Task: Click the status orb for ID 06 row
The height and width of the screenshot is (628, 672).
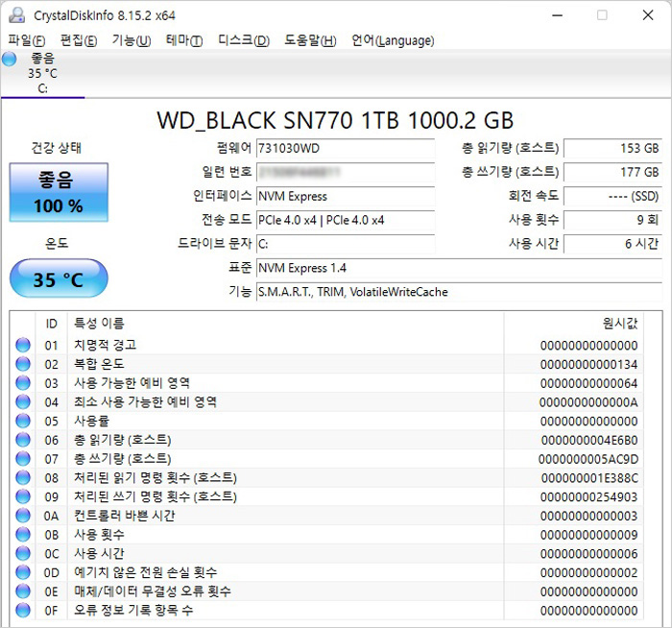Action: pos(23,440)
